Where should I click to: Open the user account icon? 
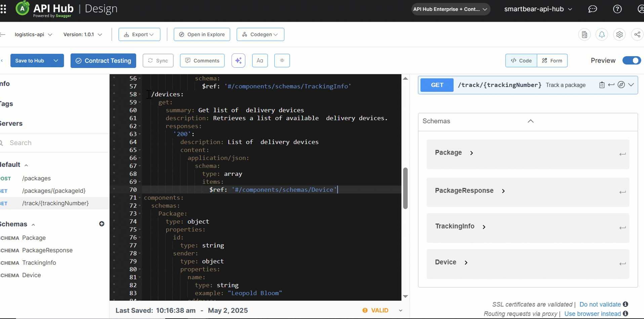point(641,9)
